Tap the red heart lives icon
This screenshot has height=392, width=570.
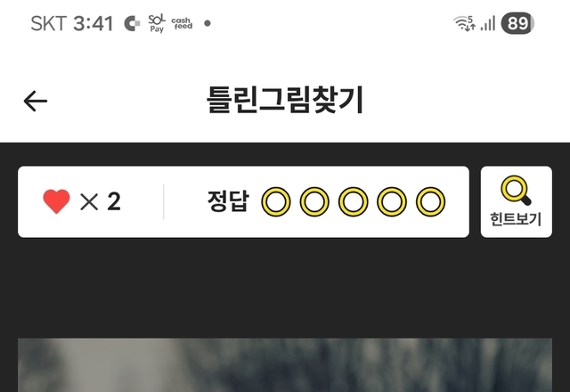(x=56, y=201)
